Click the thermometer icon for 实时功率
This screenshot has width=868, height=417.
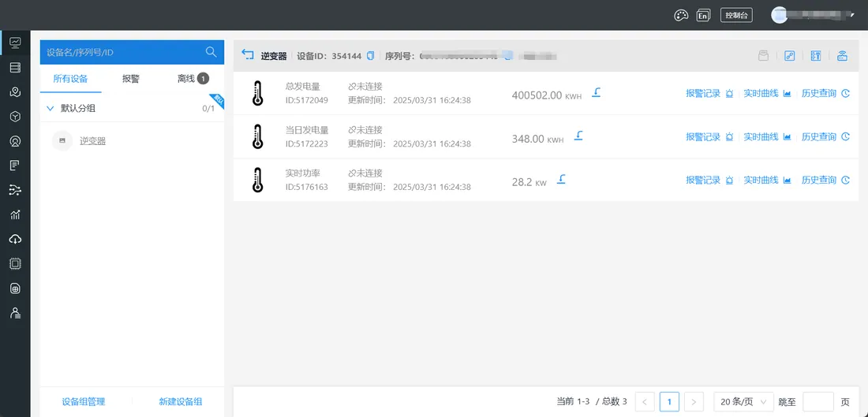[x=257, y=181]
